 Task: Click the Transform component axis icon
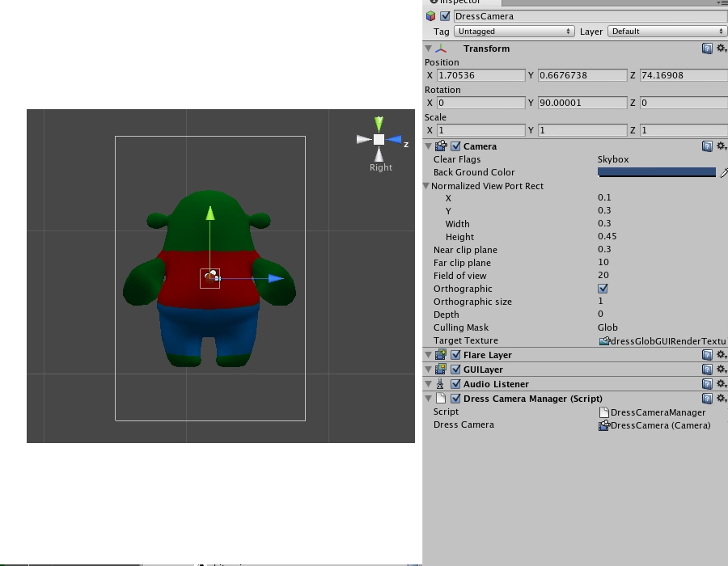(441, 49)
